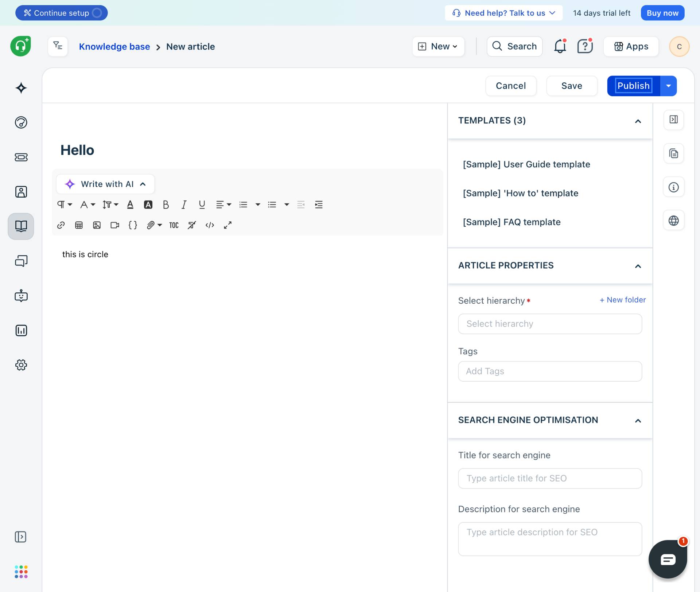
Task: Collapse the Templates section
Action: click(638, 121)
